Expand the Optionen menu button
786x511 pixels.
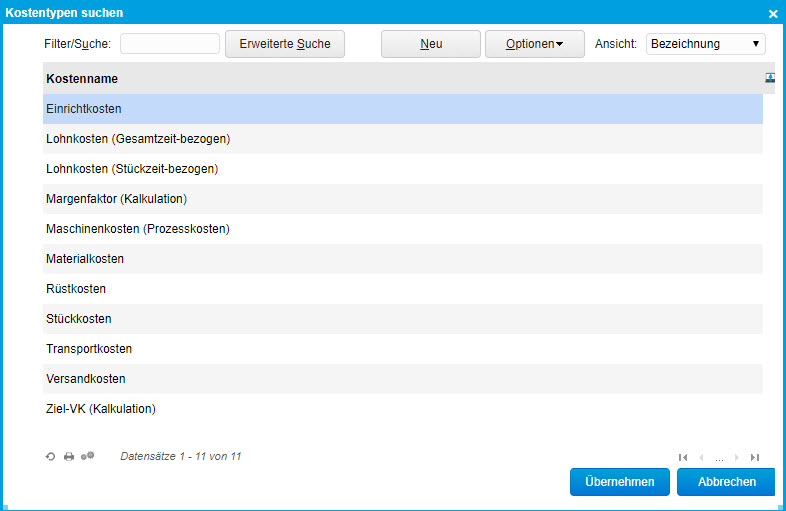click(534, 44)
